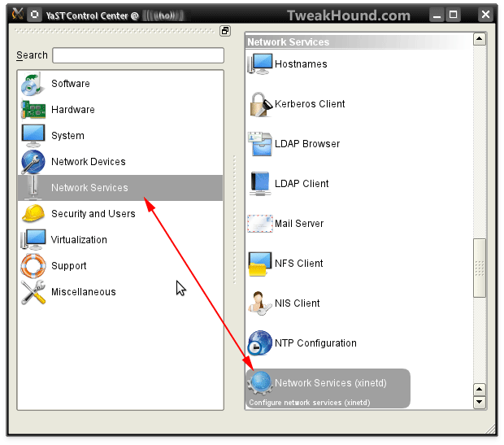
Task: Close the YaST Control Center window
Action: click(485, 15)
